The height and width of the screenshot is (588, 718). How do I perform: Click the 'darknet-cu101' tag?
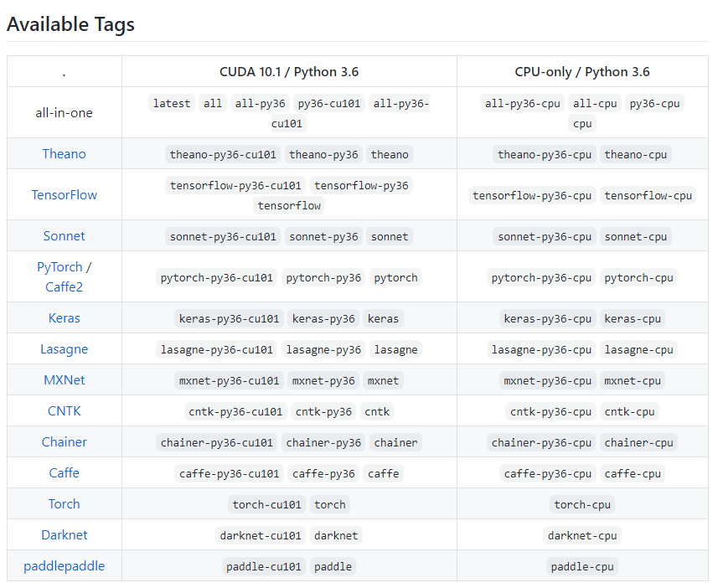click(x=260, y=536)
